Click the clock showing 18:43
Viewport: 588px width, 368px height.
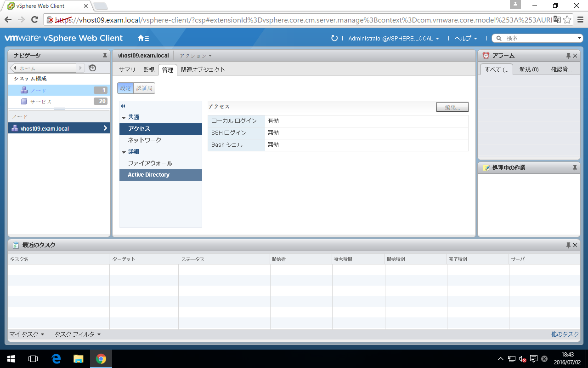(568, 355)
